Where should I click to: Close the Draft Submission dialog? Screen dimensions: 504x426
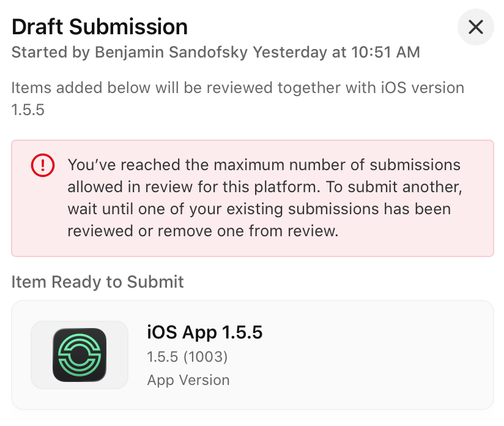(475, 27)
